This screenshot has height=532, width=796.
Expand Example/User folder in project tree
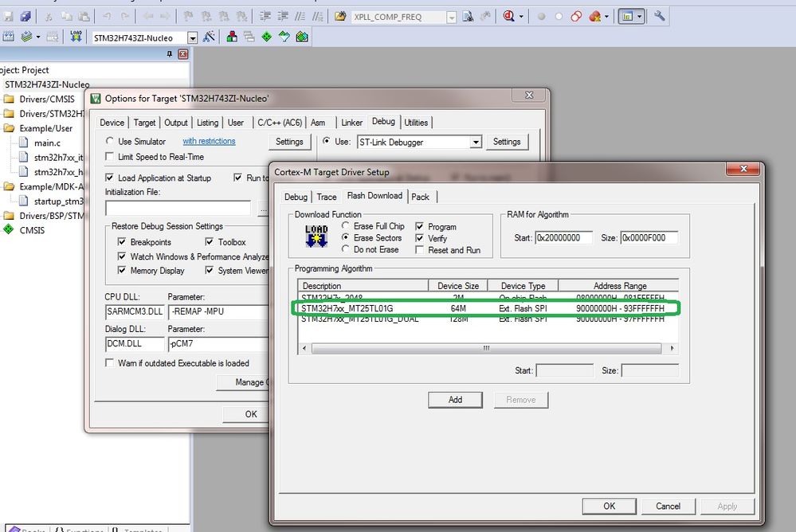click(9, 128)
